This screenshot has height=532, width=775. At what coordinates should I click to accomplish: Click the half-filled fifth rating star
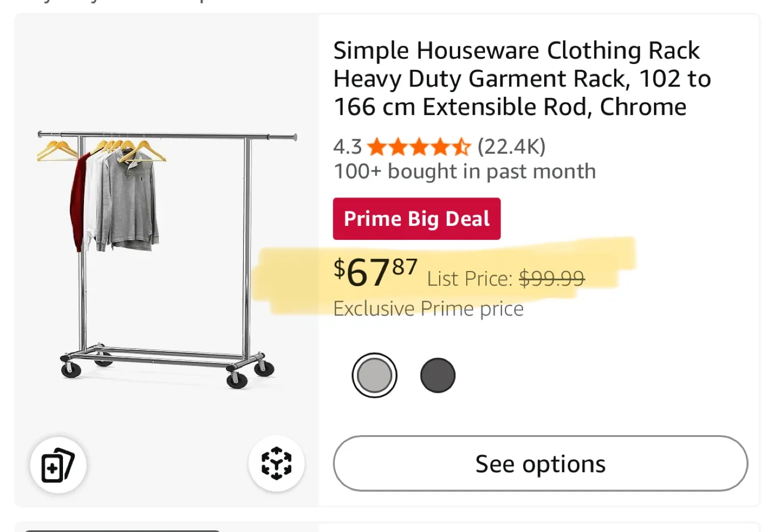pyautogui.click(x=461, y=146)
